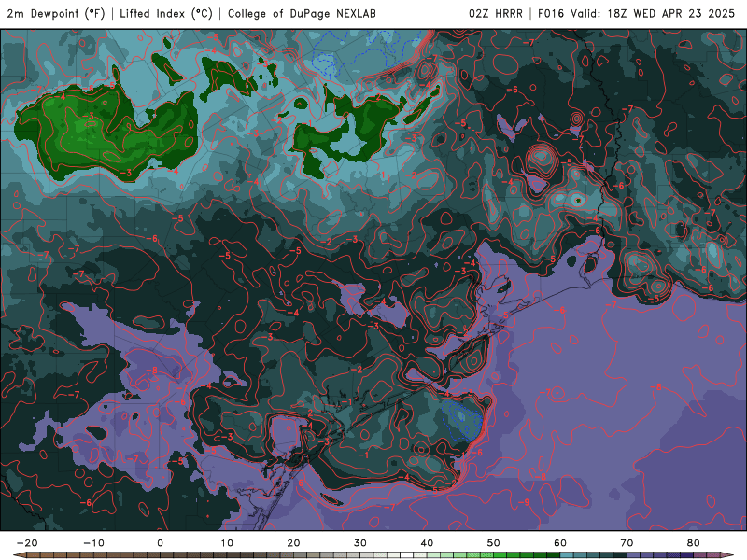Click the '70' tick label on color scale
The image size is (747, 560).
point(627,543)
